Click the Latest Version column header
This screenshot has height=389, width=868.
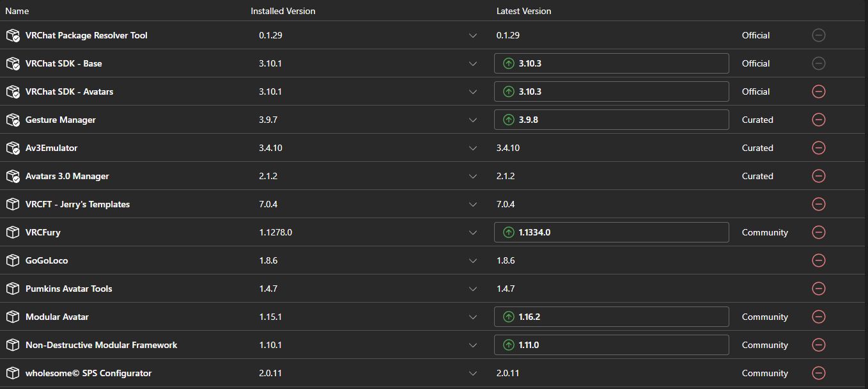pyautogui.click(x=523, y=11)
